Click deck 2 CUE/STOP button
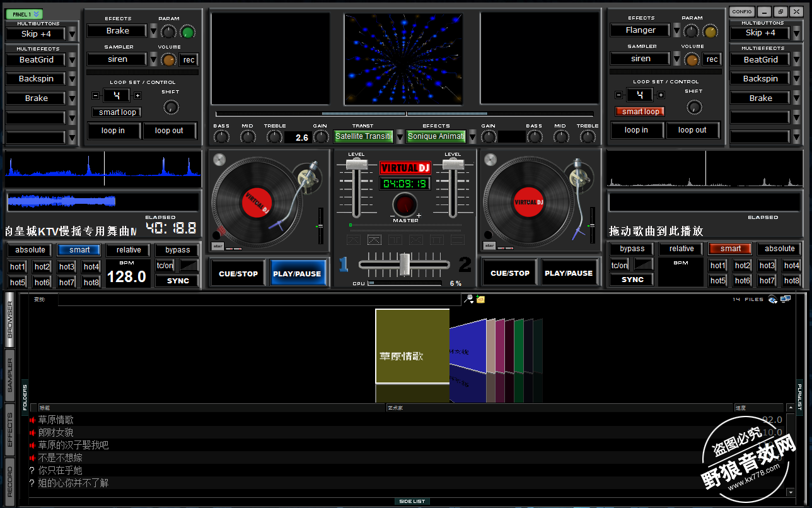 point(510,273)
